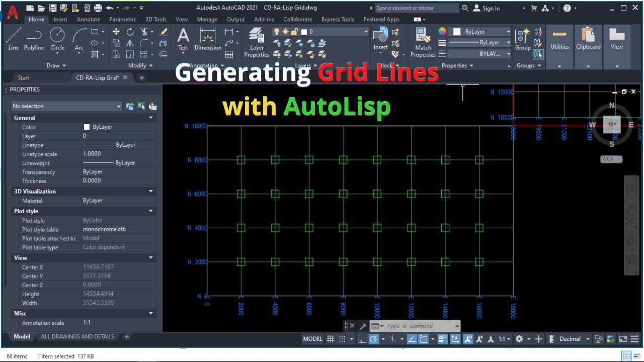644x362 pixels.
Task: Open the Home ribbon tab
Action: [x=36, y=20]
